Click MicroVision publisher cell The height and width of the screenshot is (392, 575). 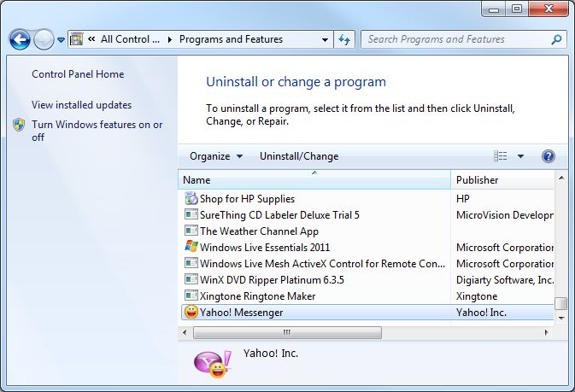tap(505, 215)
